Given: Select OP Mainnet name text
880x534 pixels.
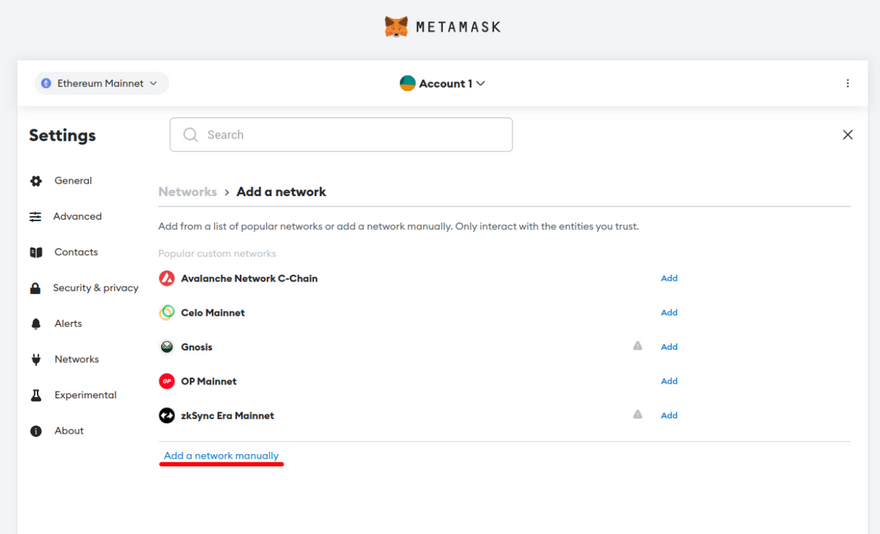Looking at the screenshot, I should click(209, 381).
